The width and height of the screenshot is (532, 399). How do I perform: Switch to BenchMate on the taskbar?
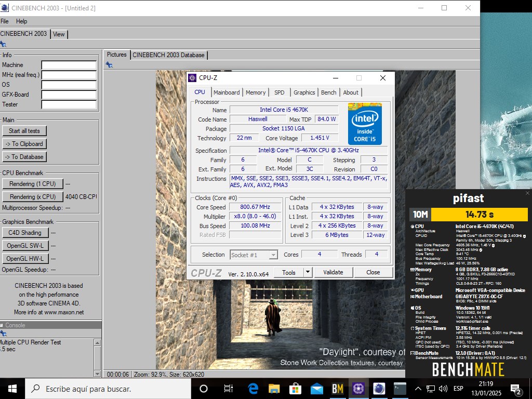tap(337, 389)
